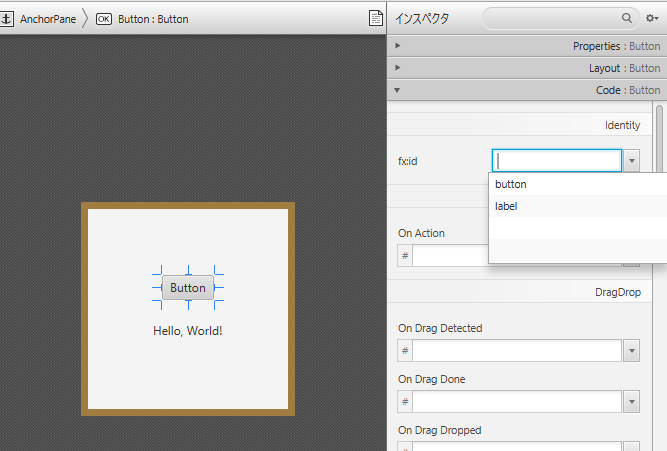Viewport: 667px width, 451px height.
Task: Click into On Drag Done field
Action: click(517, 402)
